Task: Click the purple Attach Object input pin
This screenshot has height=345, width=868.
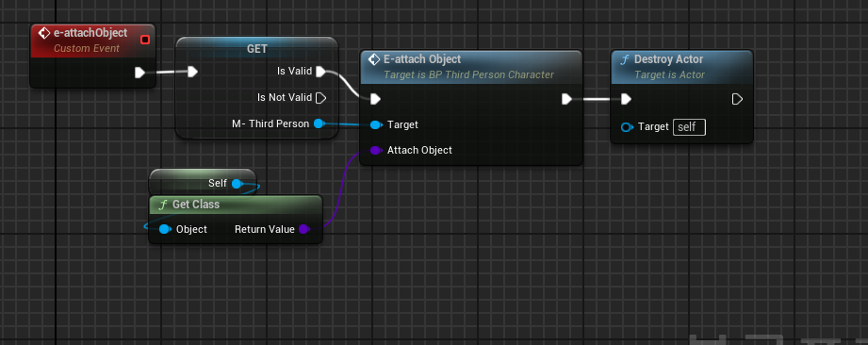Action: pos(376,150)
